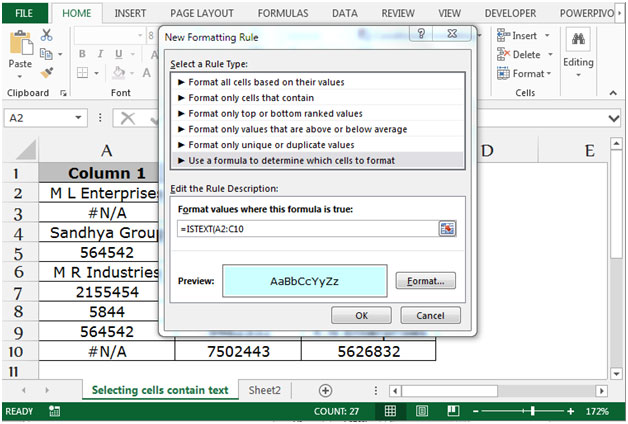Switch to the Sheet2 tab
Image resolution: width=628 pixels, height=424 pixels.
pyautogui.click(x=264, y=390)
